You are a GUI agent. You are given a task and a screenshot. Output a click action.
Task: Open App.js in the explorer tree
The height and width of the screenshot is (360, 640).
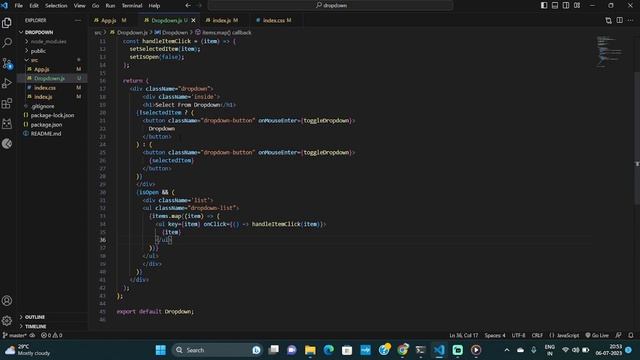42,69
